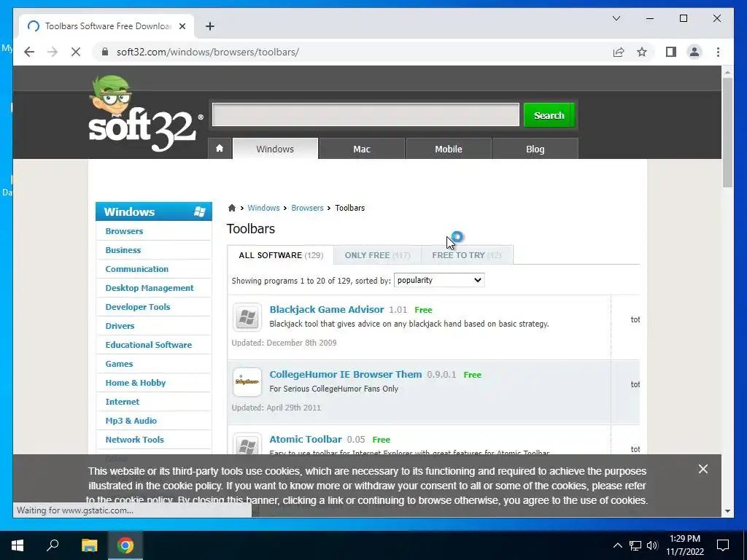Click Browsers breadcrumb link
Viewport: 747px width, 560px height.
click(307, 208)
